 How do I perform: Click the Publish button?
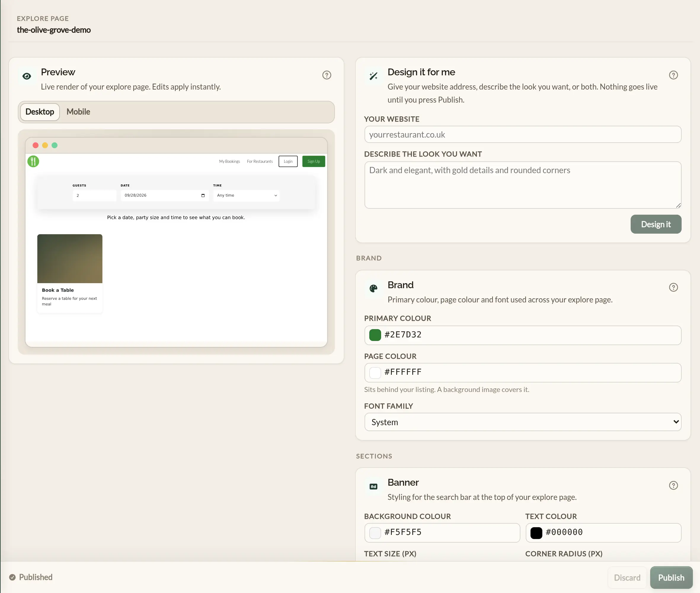(x=671, y=578)
